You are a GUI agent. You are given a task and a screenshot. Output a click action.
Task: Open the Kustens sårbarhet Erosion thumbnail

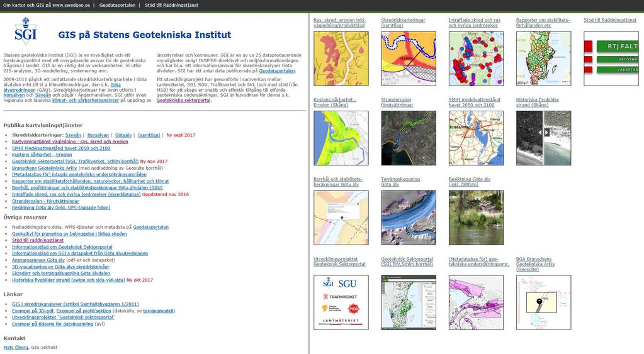point(341,138)
